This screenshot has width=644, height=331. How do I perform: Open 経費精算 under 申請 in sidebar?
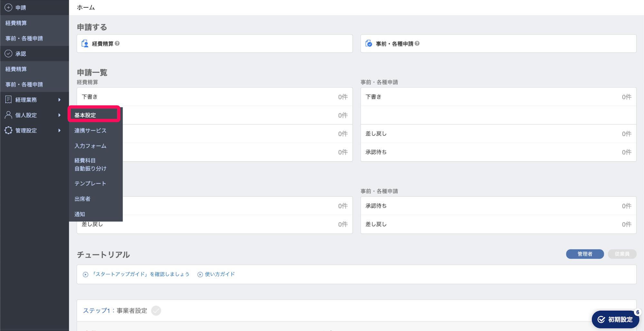pyautogui.click(x=34, y=23)
